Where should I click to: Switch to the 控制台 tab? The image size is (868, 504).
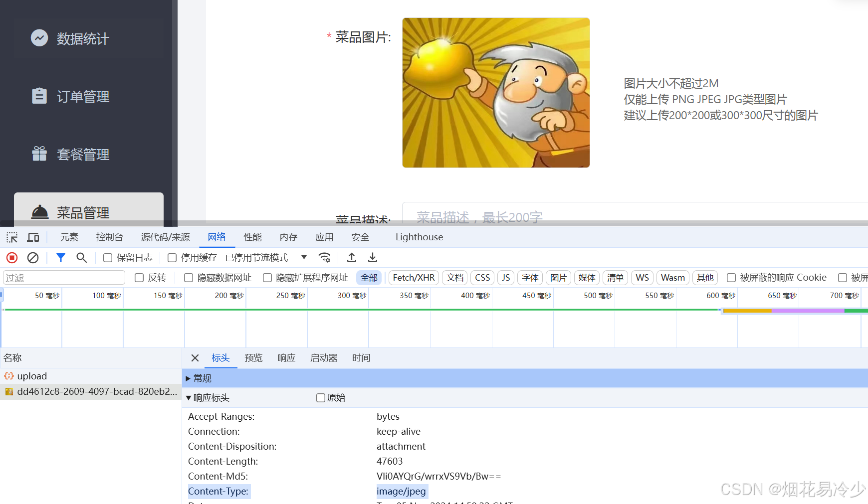pos(110,237)
